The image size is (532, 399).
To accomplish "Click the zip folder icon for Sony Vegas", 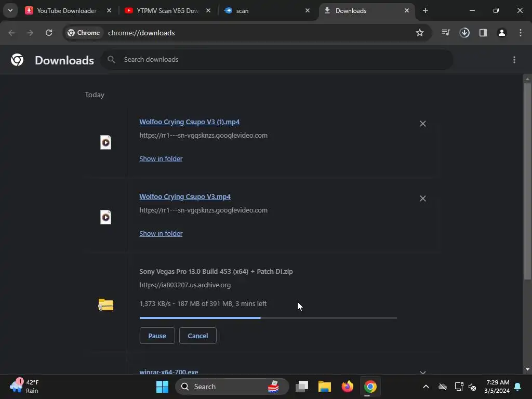I will tap(106, 304).
